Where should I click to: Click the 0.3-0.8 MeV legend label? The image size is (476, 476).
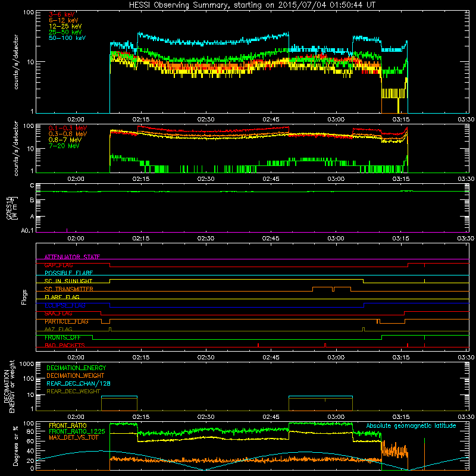[x=68, y=134]
